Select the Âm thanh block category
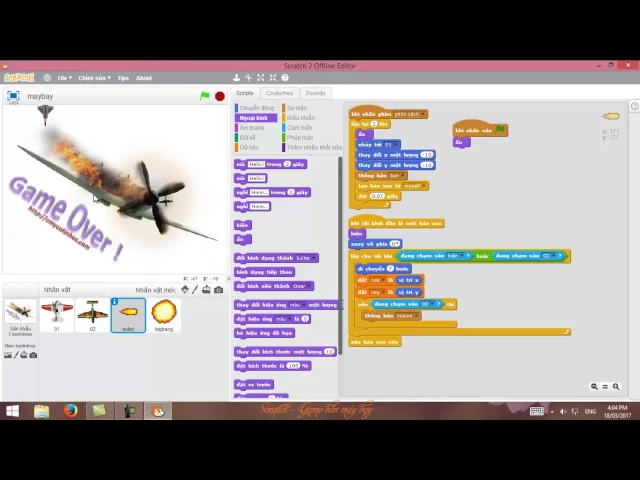The height and width of the screenshot is (480, 640). pos(252,128)
